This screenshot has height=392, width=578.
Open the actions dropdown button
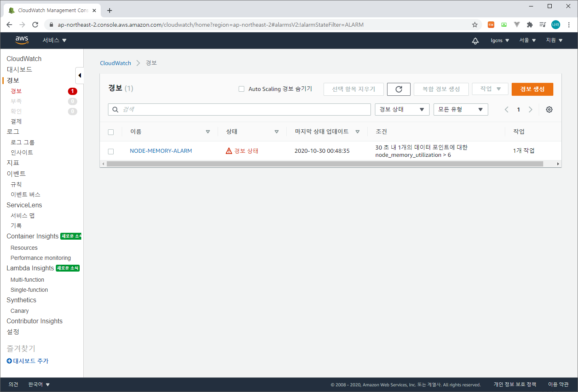coord(490,89)
